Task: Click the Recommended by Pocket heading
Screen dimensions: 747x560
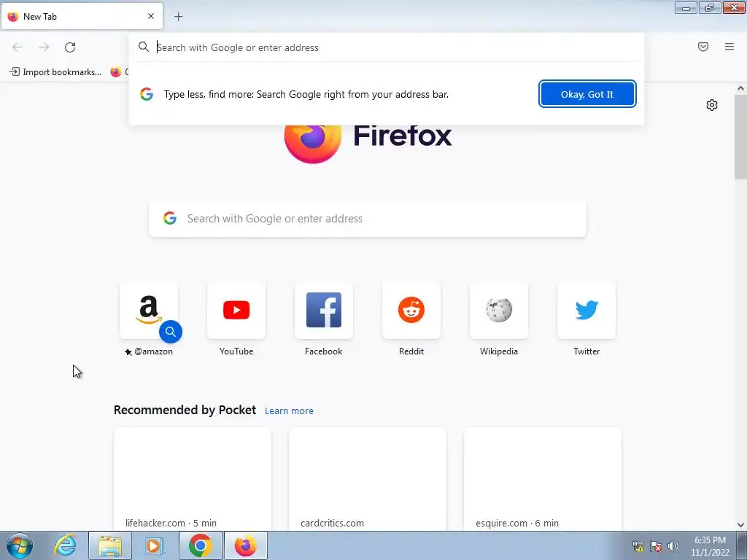Action: [185, 410]
